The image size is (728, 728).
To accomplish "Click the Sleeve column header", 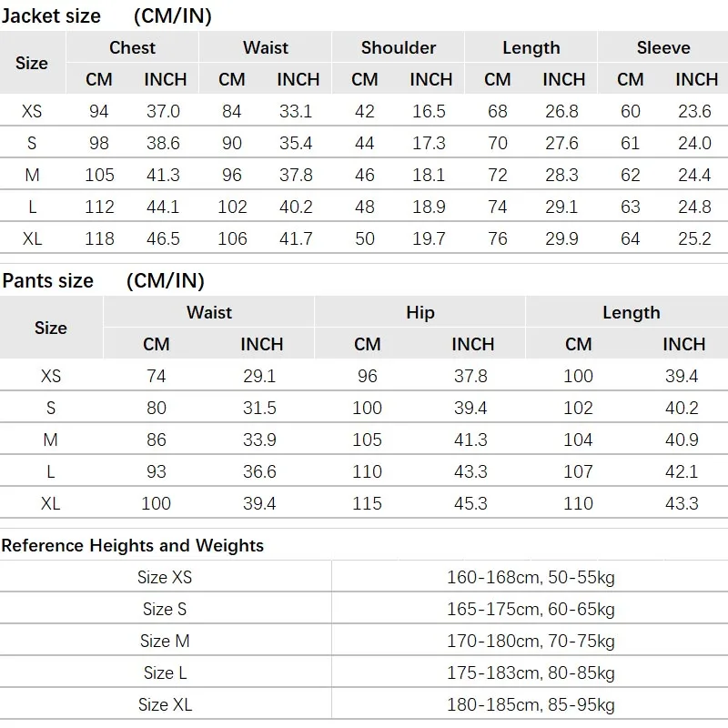I will pos(663,47).
